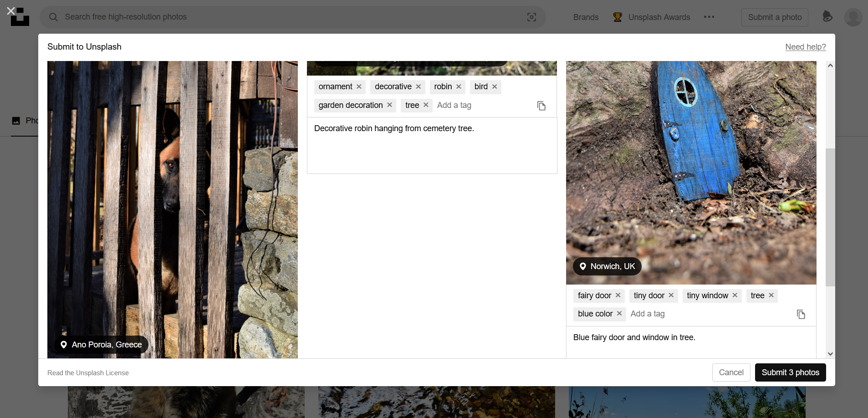Open the three-dots more menu
868x418 pixels.
[x=709, y=17]
